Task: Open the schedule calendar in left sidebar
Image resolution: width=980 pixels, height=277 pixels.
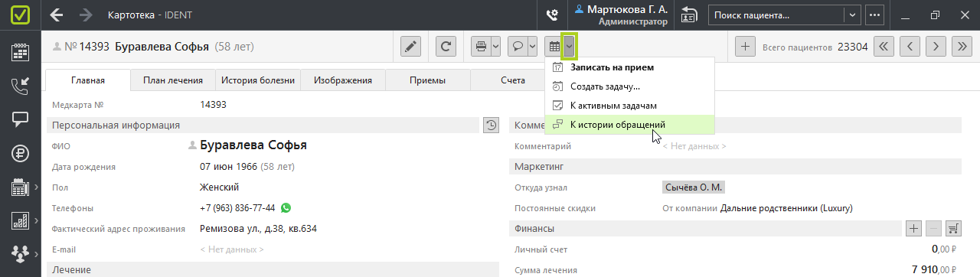Action: [x=21, y=53]
